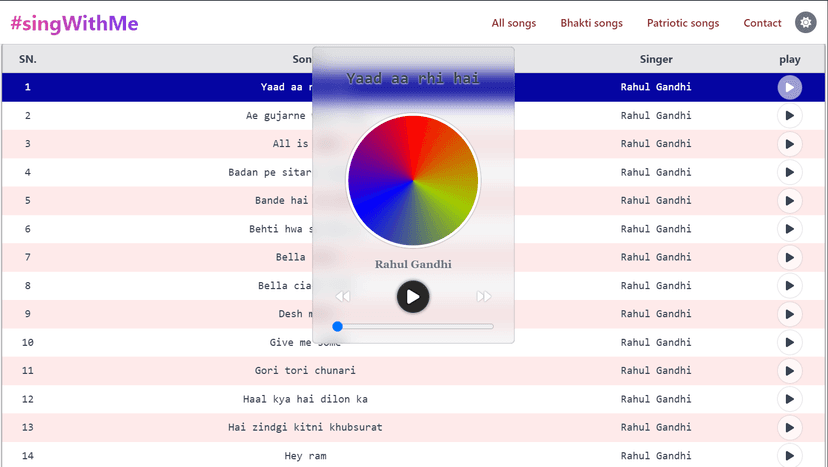Click Rahul Gandhi singer in row 1
This screenshot has width=828, height=467.
pyautogui.click(x=656, y=87)
